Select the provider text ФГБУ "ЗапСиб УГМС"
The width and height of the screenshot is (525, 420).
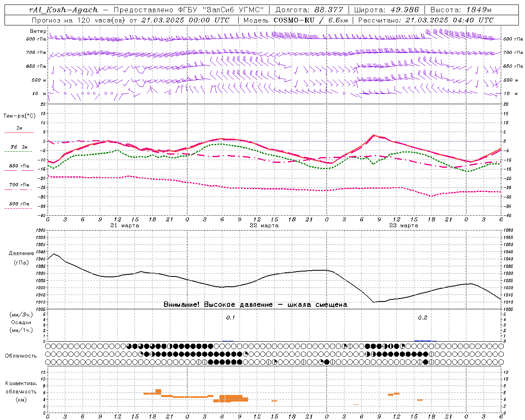point(221,10)
